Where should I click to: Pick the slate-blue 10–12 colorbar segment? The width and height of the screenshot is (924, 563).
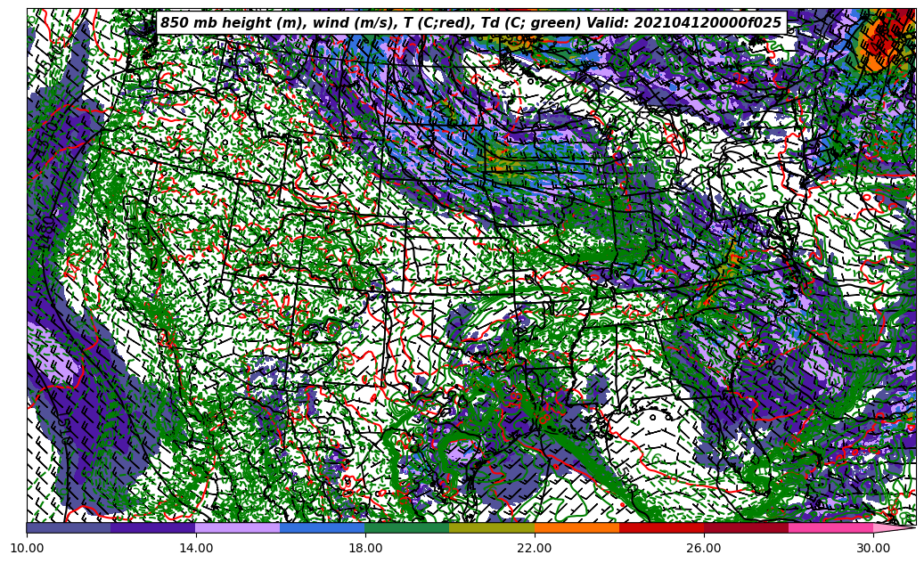pos(69,527)
